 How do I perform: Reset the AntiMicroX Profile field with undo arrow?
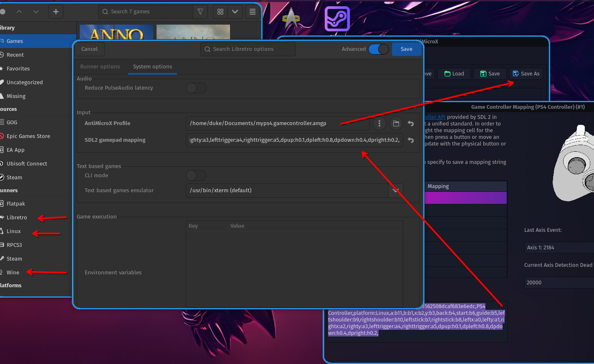(411, 123)
